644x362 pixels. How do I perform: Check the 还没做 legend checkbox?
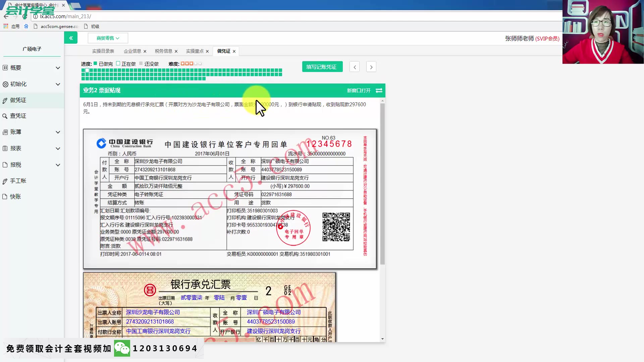click(x=141, y=63)
